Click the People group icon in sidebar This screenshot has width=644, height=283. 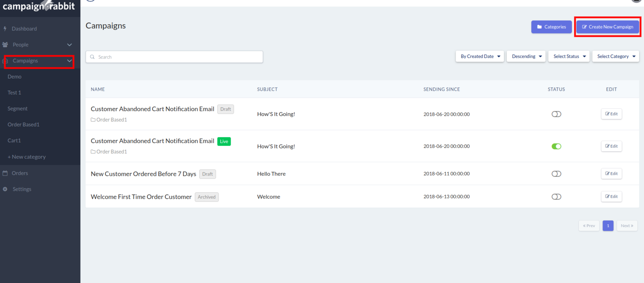tap(5, 45)
